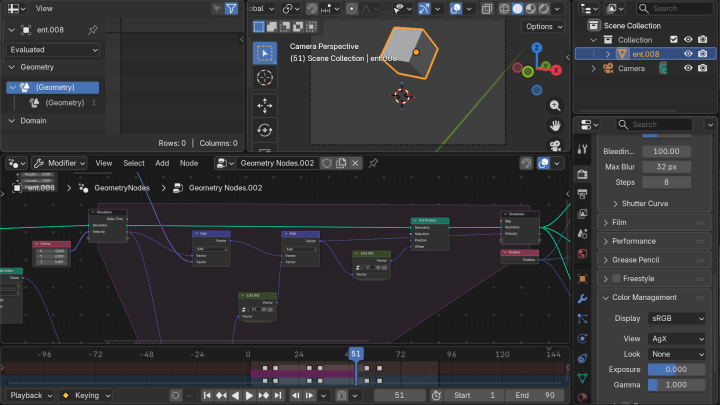This screenshot has height=405, width=720.
Task: Hide ent.008 in the viewport
Action: (x=688, y=54)
